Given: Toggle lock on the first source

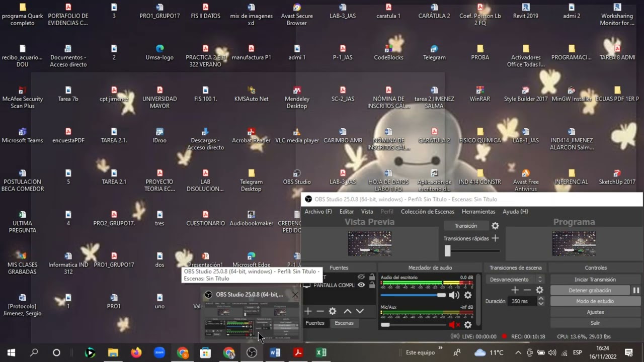Looking at the screenshot, I should pyautogui.click(x=372, y=277).
